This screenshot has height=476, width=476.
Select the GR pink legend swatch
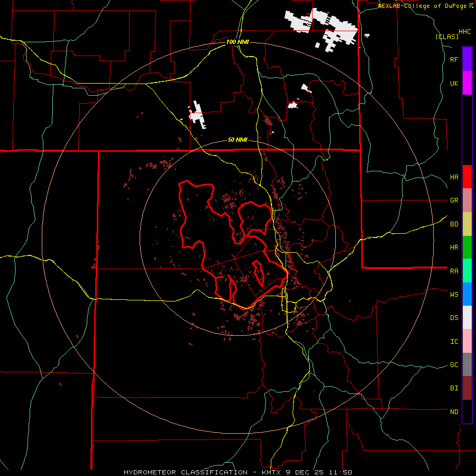pyautogui.click(x=467, y=200)
